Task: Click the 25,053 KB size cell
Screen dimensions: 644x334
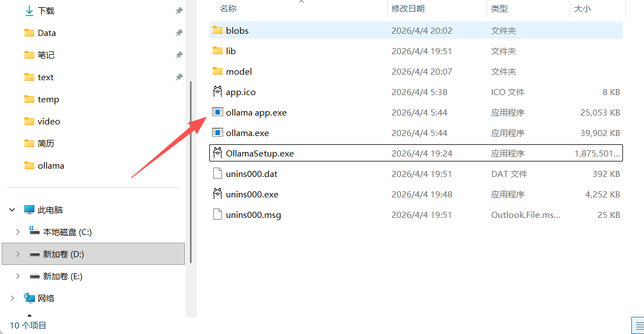Action: pyautogui.click(x=600, y=112)
